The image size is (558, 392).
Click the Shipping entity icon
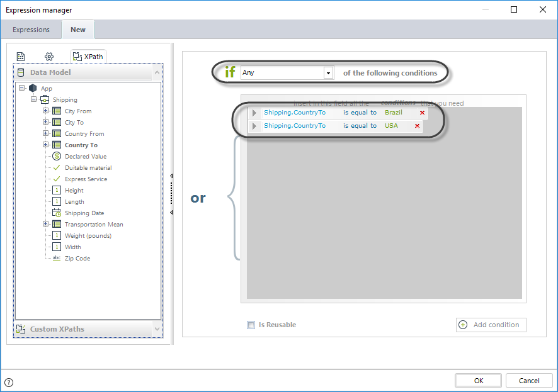[x=45, y=99]
